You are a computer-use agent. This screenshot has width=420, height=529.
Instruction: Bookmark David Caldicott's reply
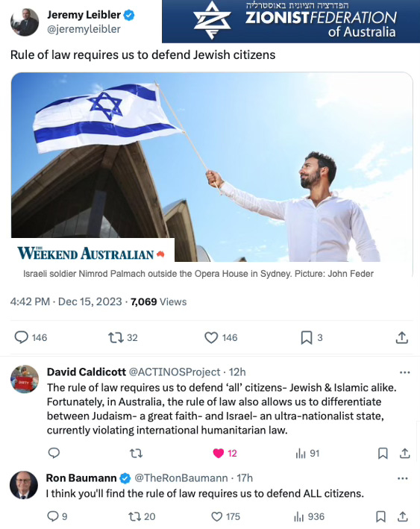383,453
